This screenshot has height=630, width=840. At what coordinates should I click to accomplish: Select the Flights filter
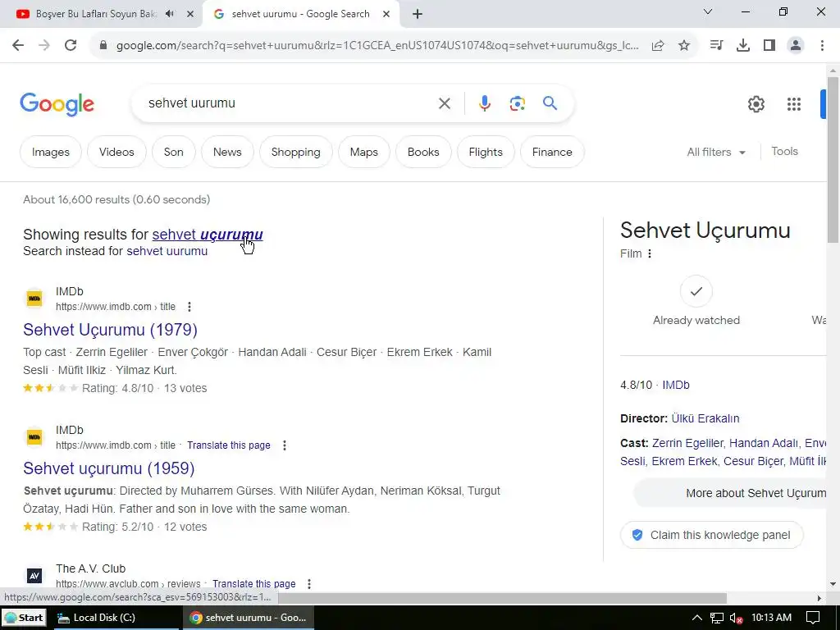(x=486, y=152)
